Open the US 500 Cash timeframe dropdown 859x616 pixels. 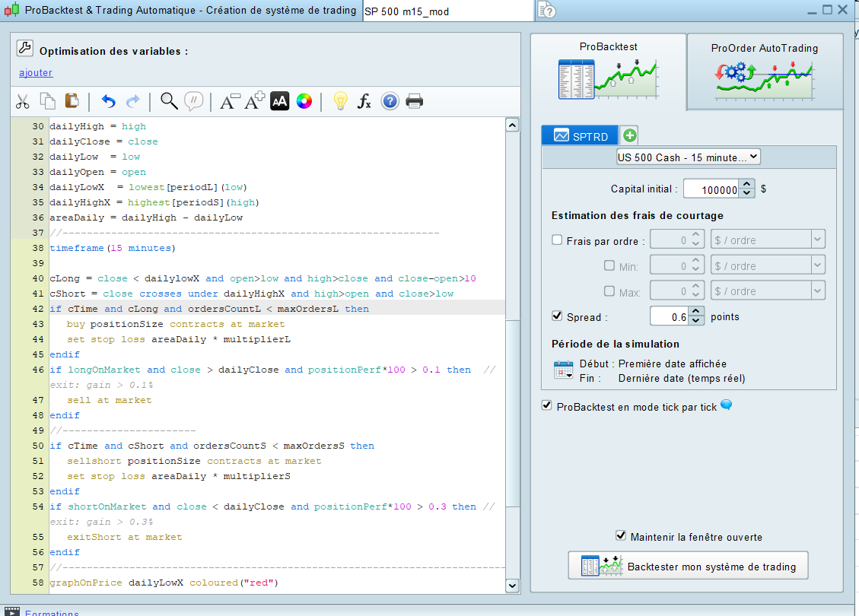pyautogui.click(x=689, y=157)
